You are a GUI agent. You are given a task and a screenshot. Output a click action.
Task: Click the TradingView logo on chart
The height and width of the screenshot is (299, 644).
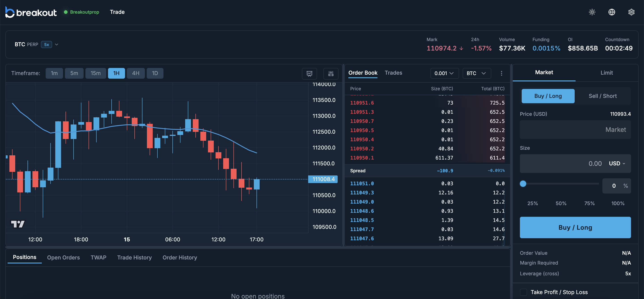[x=18, y=224]
